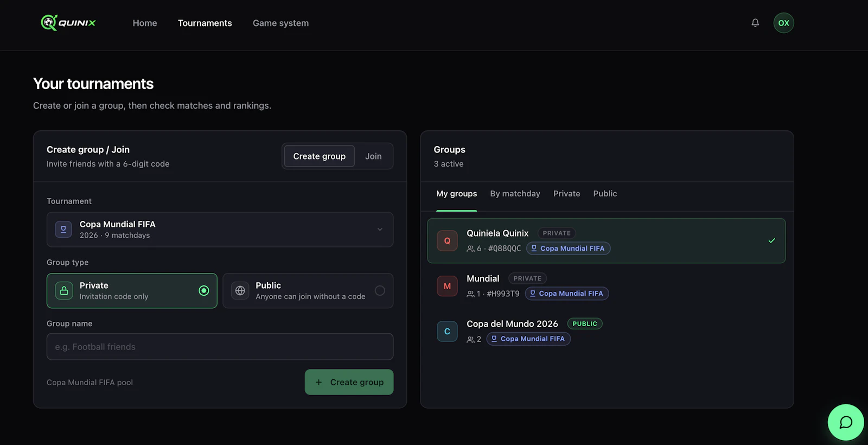Click members icon in Mundial row
The height and width of the screenshot is (445, 868).
[470, 294]
